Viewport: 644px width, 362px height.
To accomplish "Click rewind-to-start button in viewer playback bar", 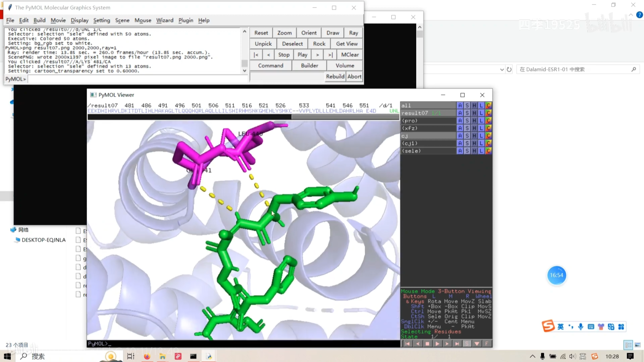I will point(407,344).
